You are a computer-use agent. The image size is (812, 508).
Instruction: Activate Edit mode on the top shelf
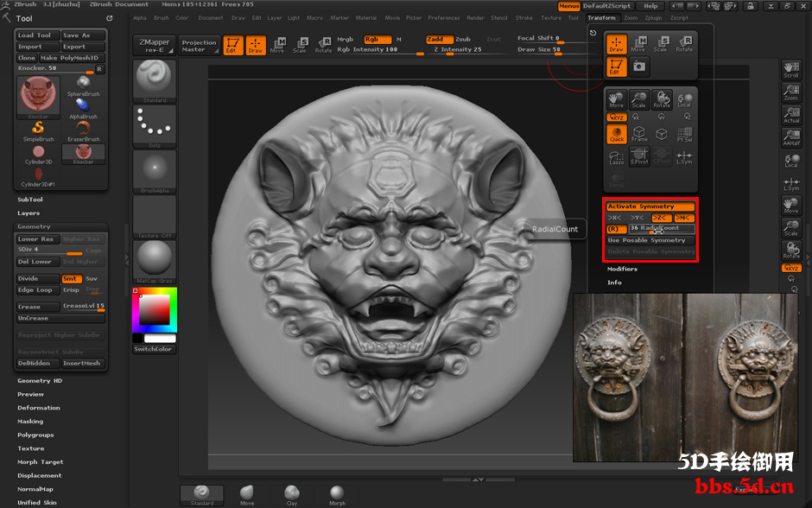233,45
